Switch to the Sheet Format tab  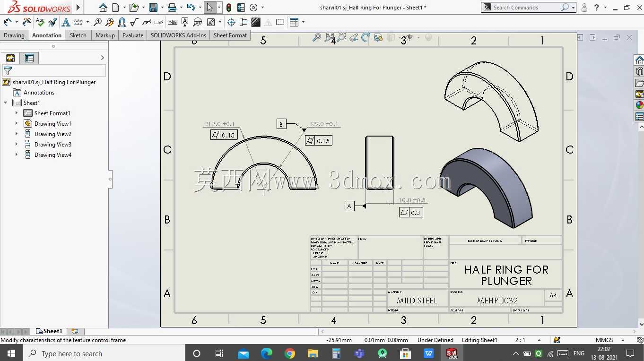230,35
